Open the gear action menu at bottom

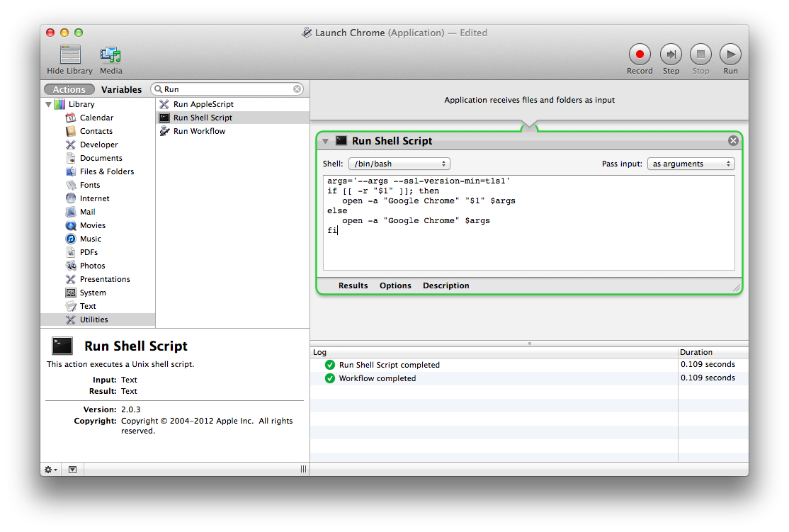pyautogui.click(x=51, y=470)
